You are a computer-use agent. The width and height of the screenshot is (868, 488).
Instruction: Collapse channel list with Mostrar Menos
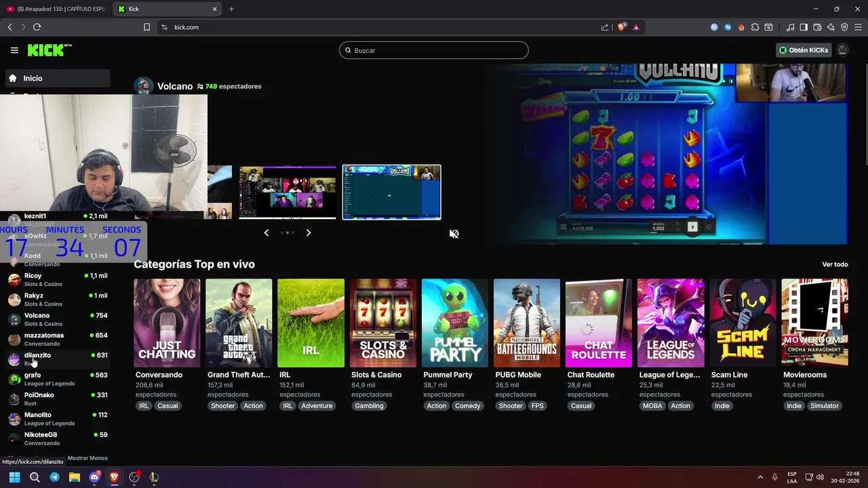[x=87, y=458]
